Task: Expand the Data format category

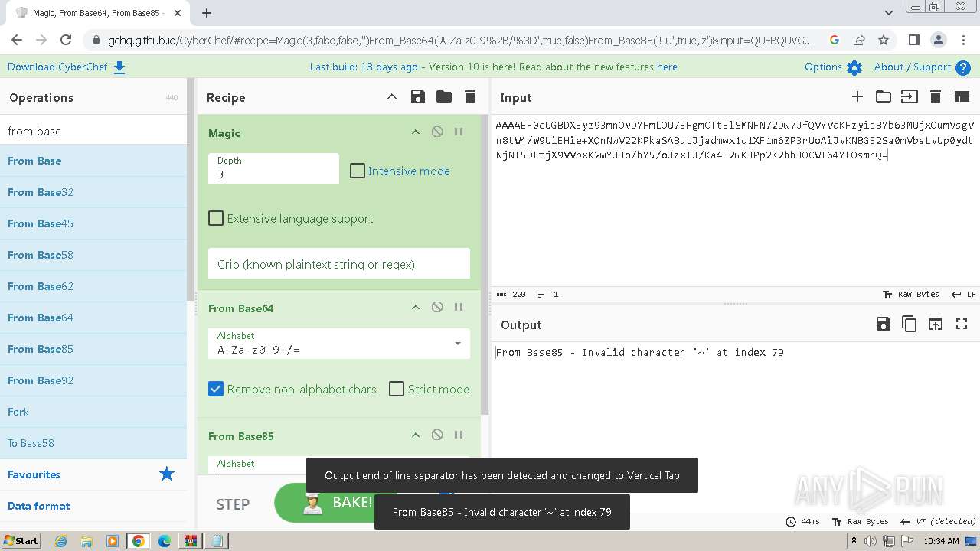Action: pyautogui.click(x=93, y=506)
